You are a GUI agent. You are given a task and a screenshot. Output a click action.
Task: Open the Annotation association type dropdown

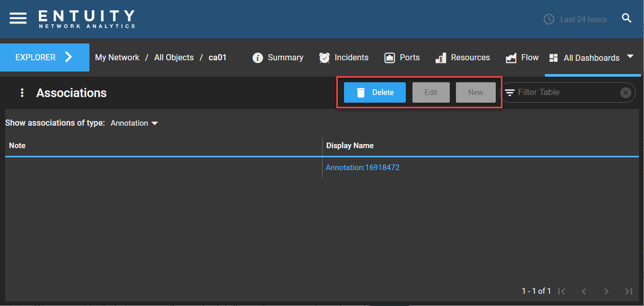click(134, 123)
